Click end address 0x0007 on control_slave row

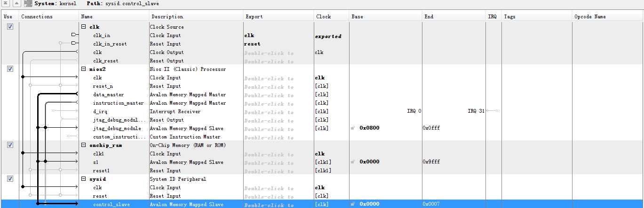pyautogui.click(x=431, y=204)
